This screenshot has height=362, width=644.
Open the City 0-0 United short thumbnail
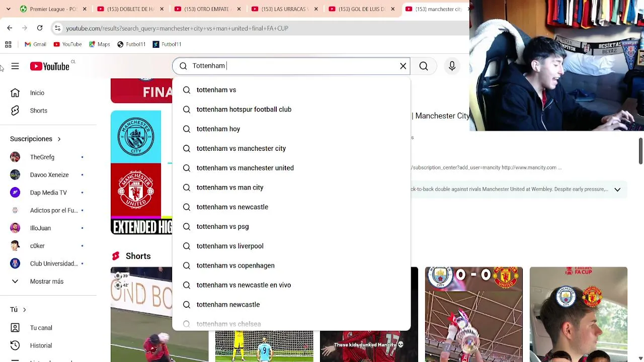pos(473,314)
